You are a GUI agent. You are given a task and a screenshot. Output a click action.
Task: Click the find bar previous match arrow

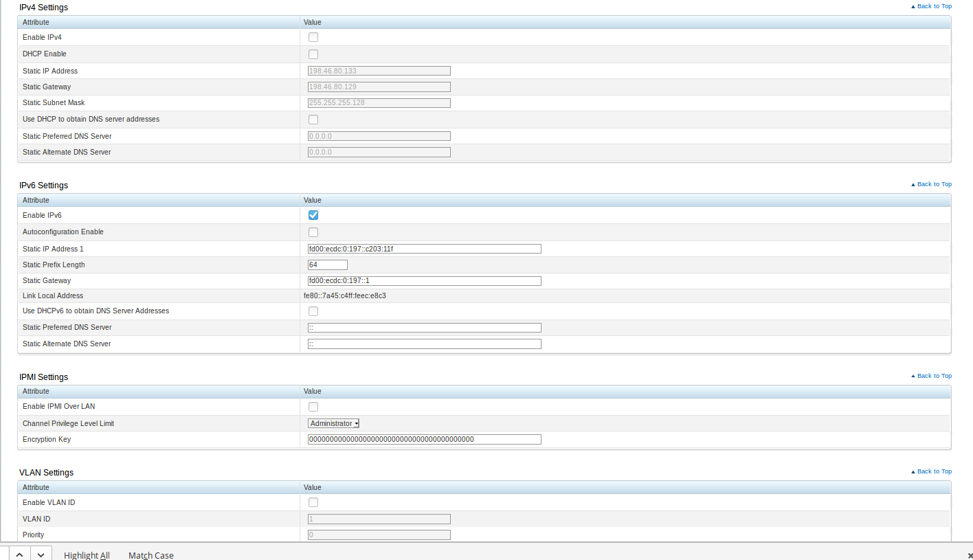19,555
